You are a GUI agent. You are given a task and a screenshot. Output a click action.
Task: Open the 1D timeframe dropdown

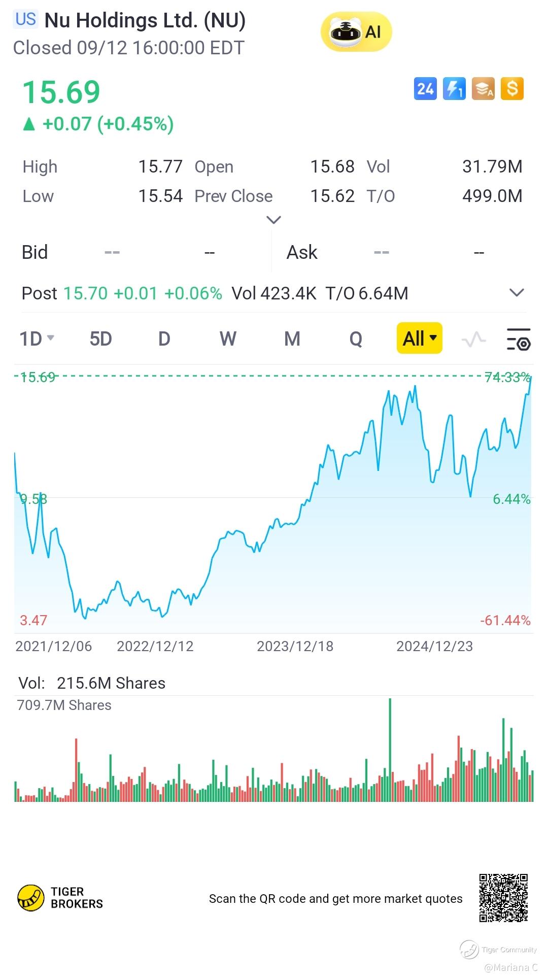pyautogui.click(x=37, y=339)
